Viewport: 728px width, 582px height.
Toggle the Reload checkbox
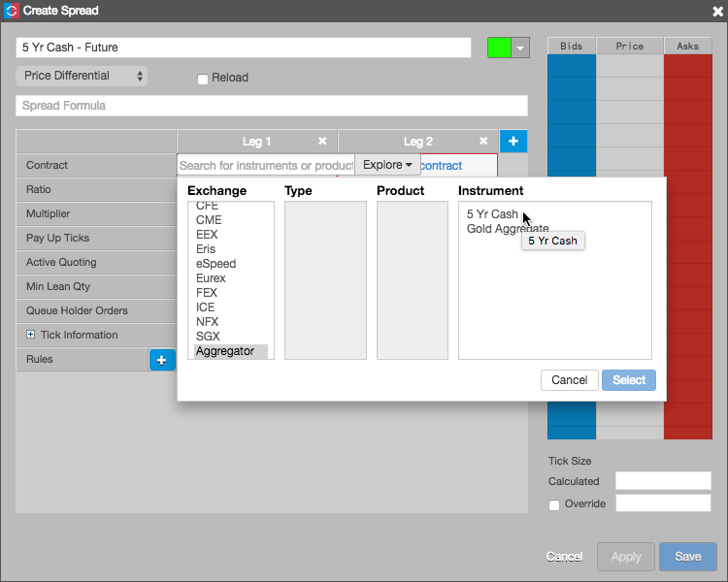point(203,79)
